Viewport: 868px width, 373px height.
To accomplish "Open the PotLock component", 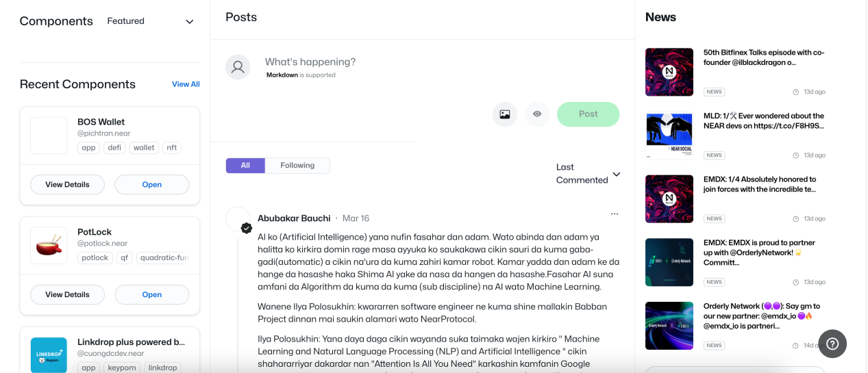I will pos(151,295).
